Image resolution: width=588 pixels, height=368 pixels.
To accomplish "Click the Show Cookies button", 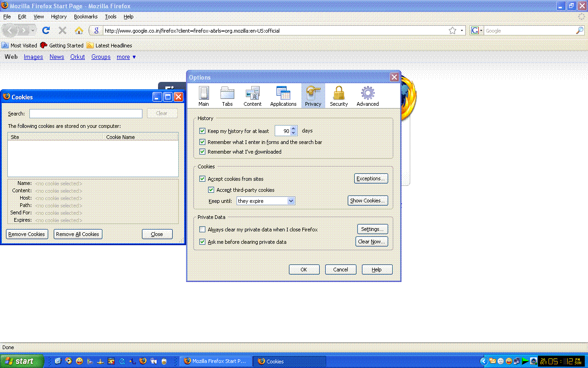I will coord(368,201).
